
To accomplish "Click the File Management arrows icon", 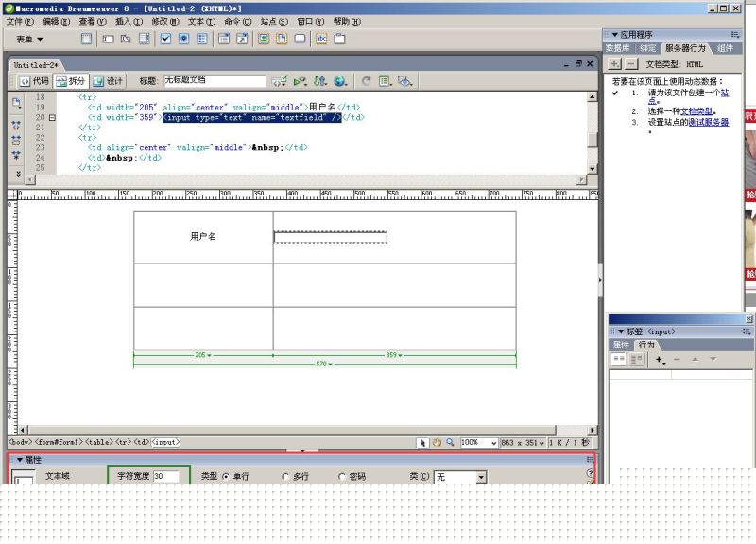I will coord(320,81).
